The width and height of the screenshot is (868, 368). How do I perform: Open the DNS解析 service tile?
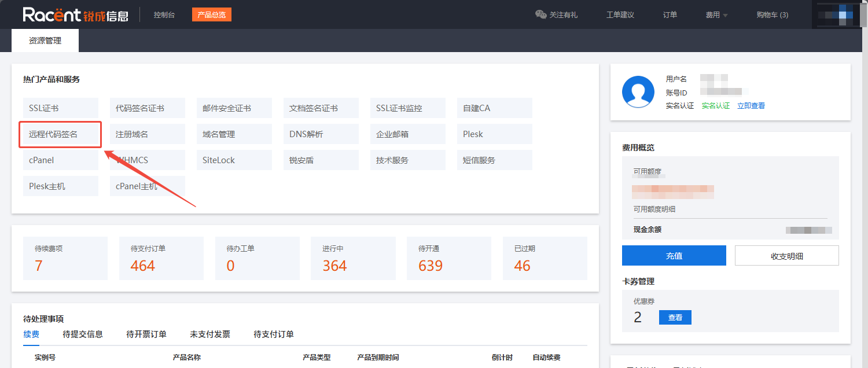click(x=321, y=134)
